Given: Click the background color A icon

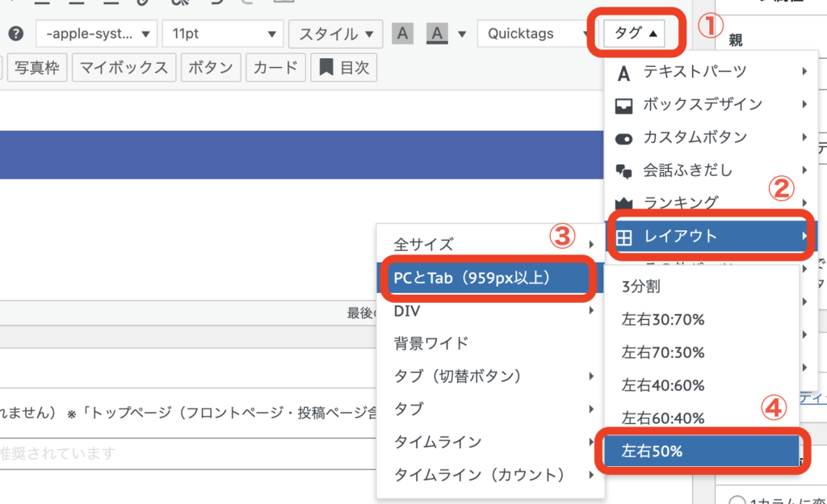Looking at the screenshot, I should coord(437,34).
